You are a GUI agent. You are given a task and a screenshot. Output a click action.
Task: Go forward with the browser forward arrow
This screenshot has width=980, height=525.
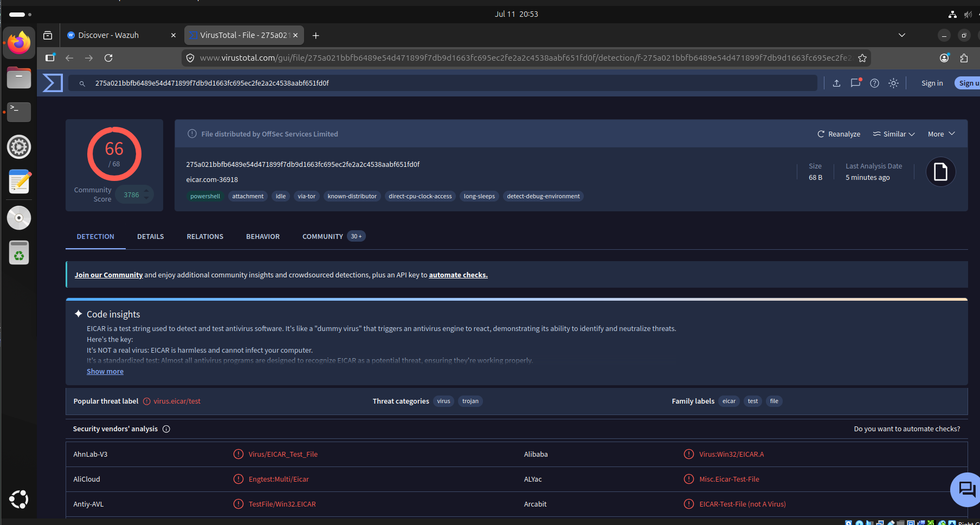(89, 58)
